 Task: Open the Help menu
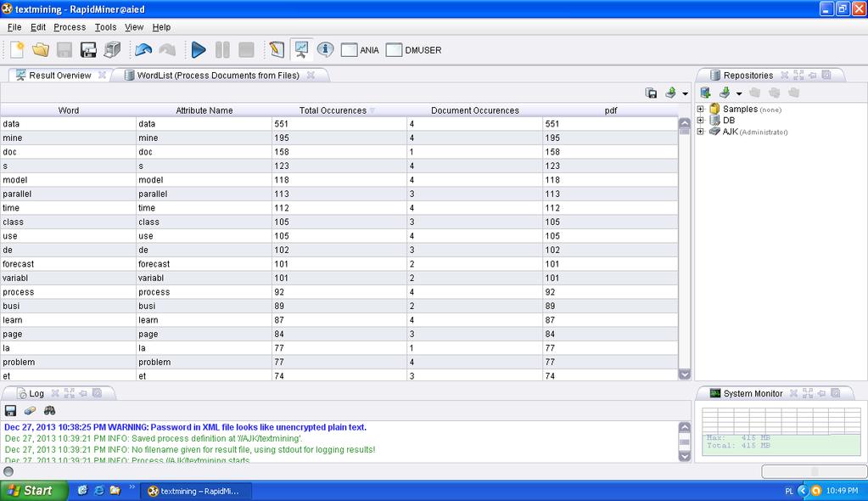coord(161,27)
